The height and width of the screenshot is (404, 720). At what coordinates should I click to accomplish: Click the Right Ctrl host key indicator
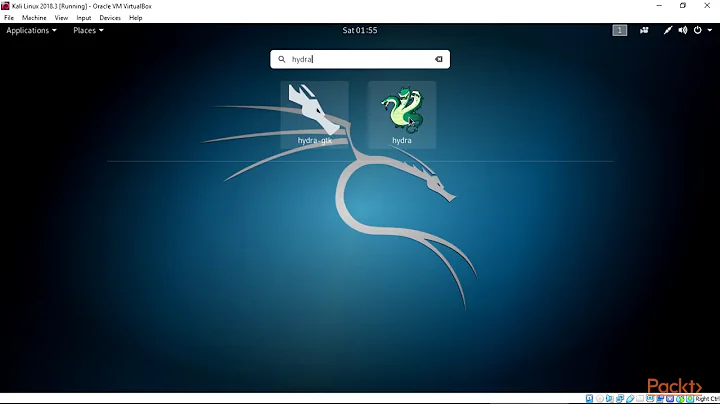point(707,399)
